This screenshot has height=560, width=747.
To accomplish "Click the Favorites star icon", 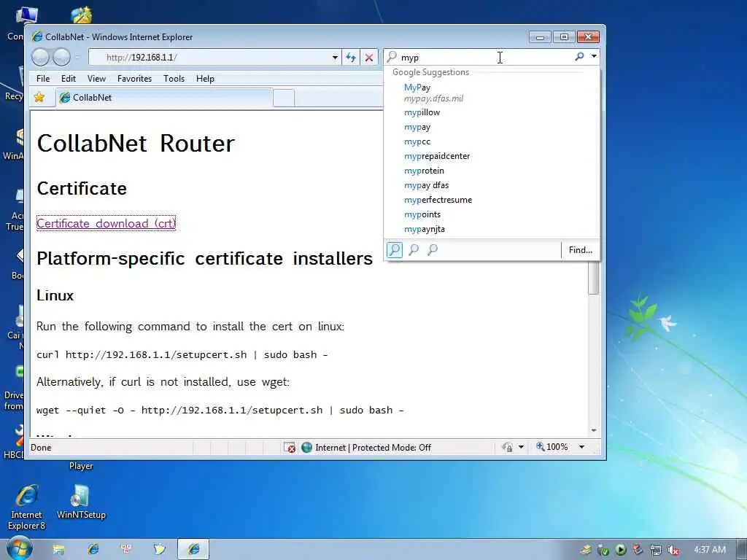I will [39, 97].
